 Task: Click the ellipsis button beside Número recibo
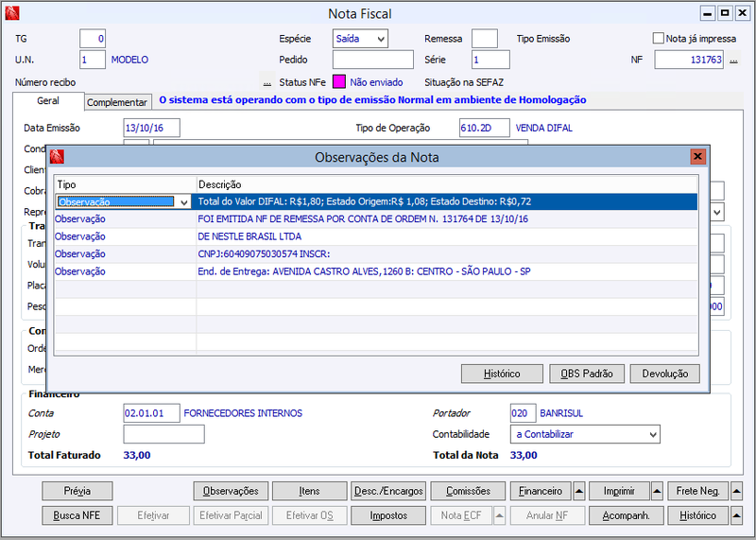267,82
